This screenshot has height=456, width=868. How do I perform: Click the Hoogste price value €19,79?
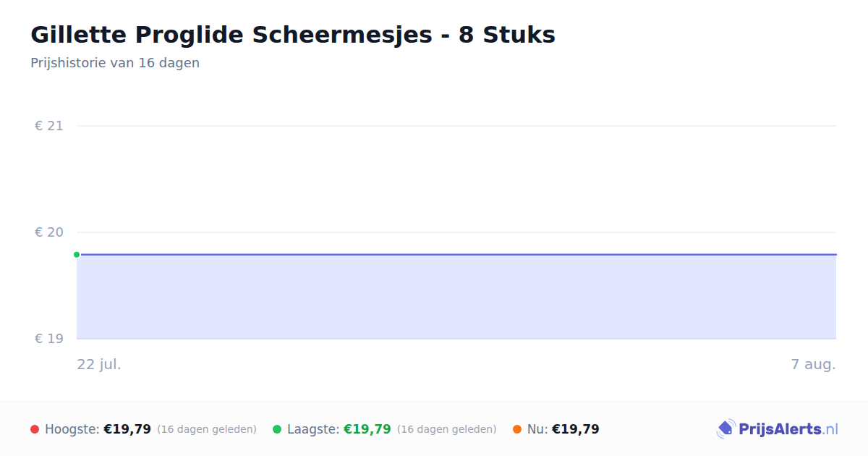(x=127, y=429)
